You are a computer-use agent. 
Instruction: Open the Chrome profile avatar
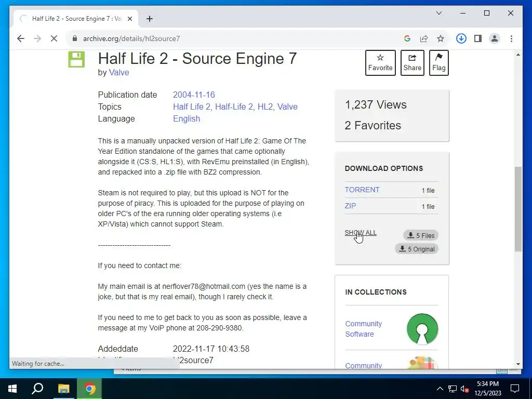coord(495,38)
